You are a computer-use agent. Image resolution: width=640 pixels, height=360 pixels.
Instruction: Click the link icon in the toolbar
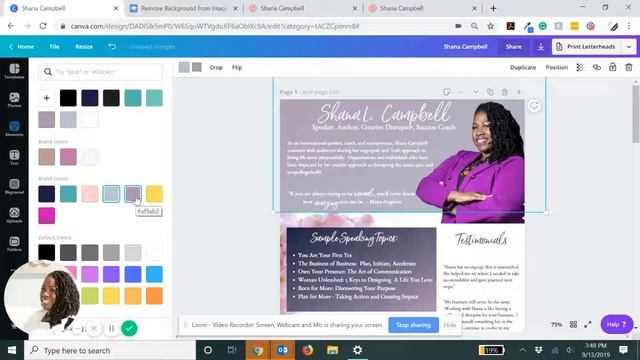[x=597, y=67]
